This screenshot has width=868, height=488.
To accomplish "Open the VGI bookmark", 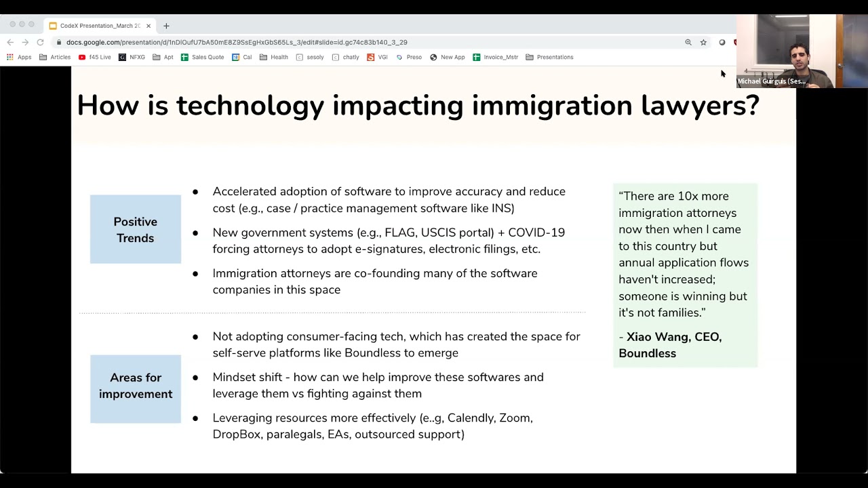I will tap(377, 57).
